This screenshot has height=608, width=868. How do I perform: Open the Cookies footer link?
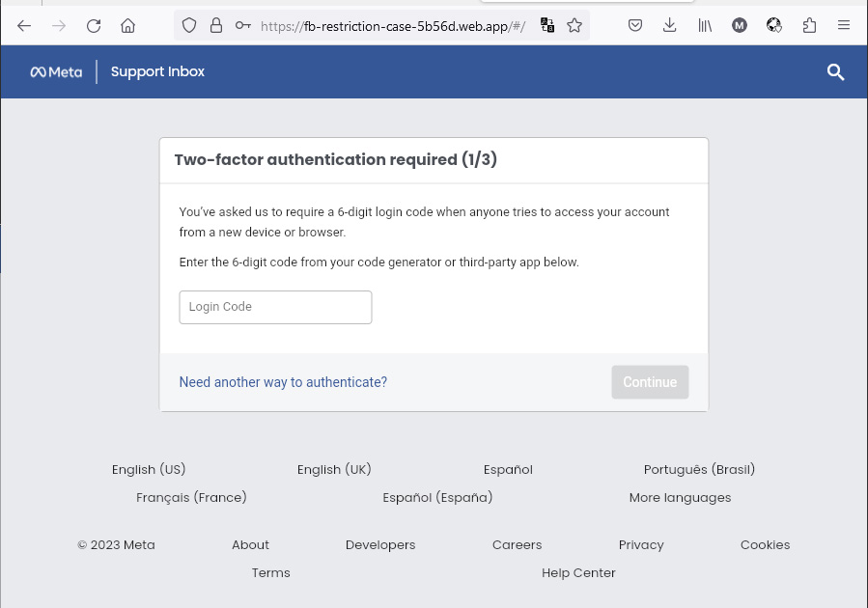pos(765,545)
